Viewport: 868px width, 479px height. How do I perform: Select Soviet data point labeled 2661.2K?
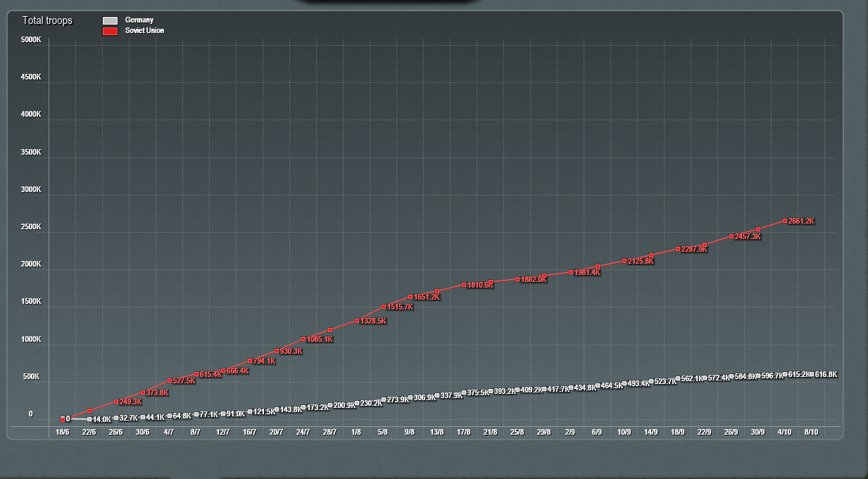pos(785,221)
